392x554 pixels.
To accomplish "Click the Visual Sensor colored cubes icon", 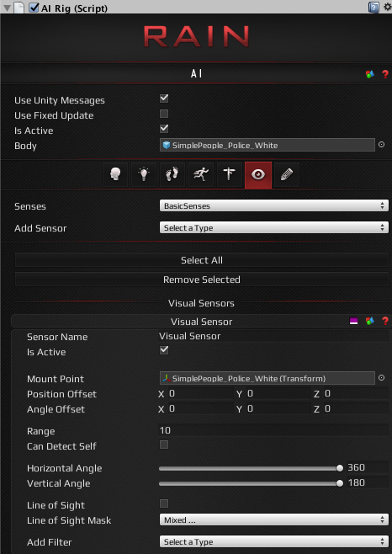I will tap(370, 321).
